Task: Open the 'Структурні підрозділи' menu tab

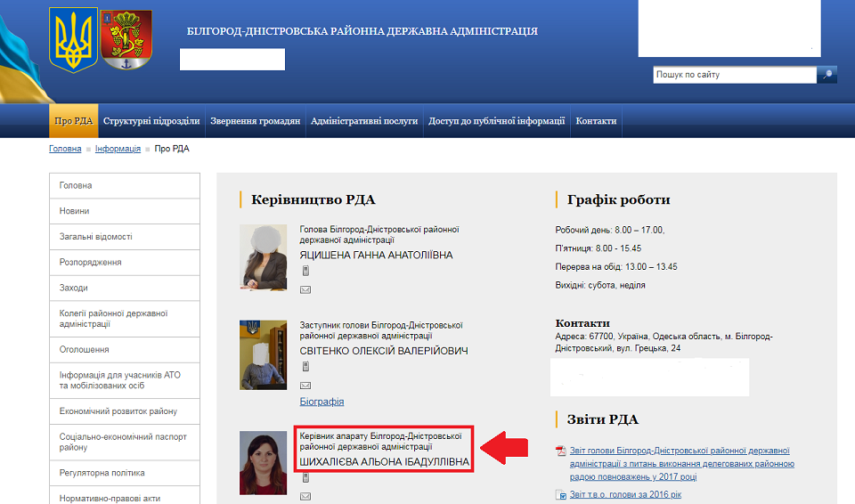Action: (x=151, y=121)
